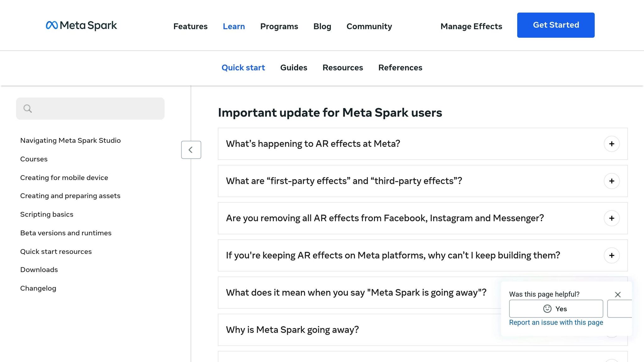Screen dimensions: 644x362
Task: Open the Blog page
Action: point(322,26)
